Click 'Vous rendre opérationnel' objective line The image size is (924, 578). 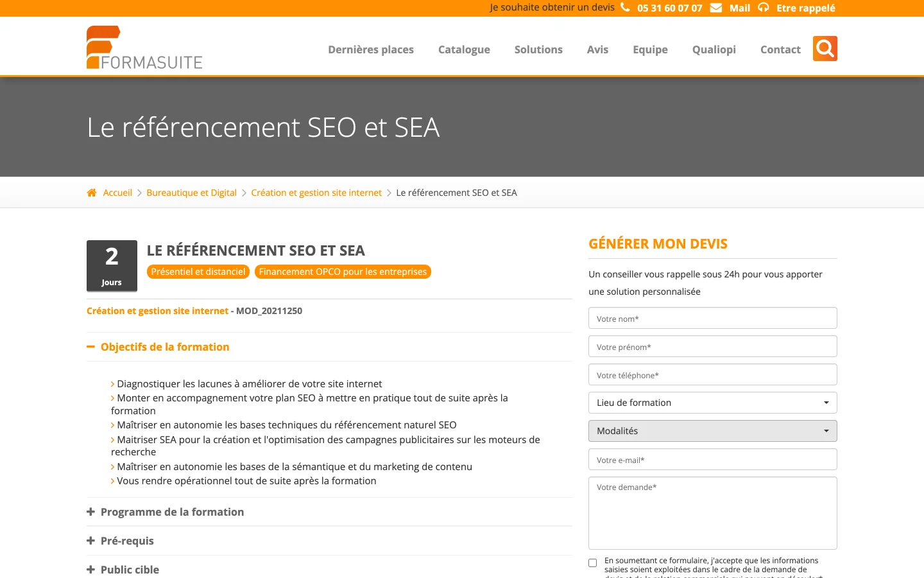click(x=246, y=481)
